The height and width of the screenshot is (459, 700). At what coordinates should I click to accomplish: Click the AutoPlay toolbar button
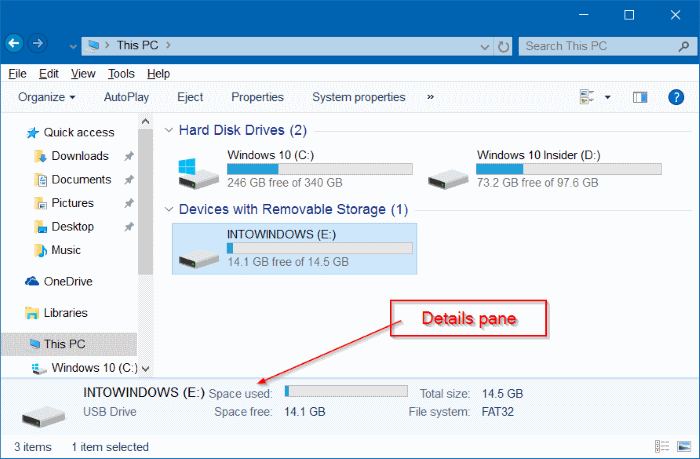(x=126, y=97)
